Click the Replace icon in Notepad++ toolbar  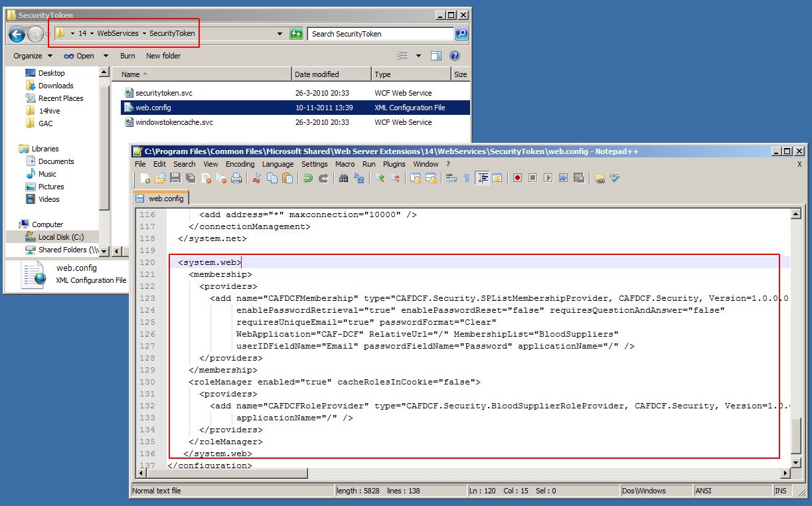(359, 178)
